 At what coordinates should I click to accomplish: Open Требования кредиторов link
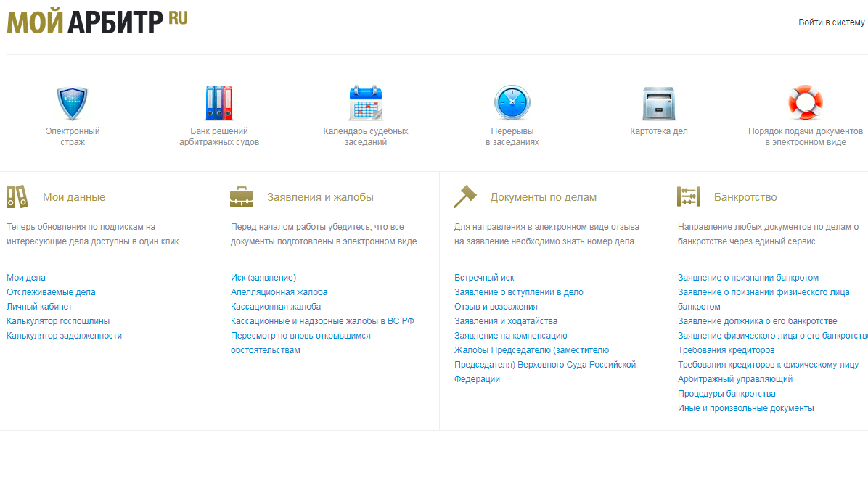click(x=726, y=350)
